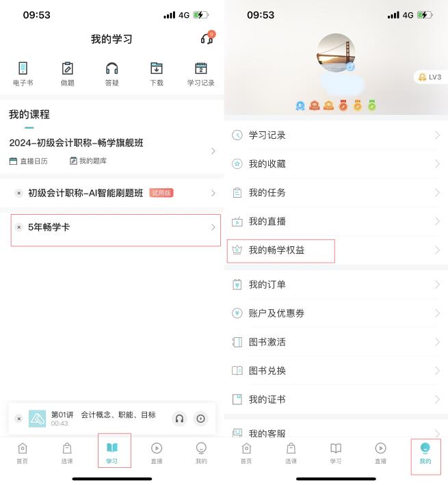The width and height of the screenshot is (448, 485).
Task: Open 我的任务 tasks entry
Action: (x=336, y=192)
